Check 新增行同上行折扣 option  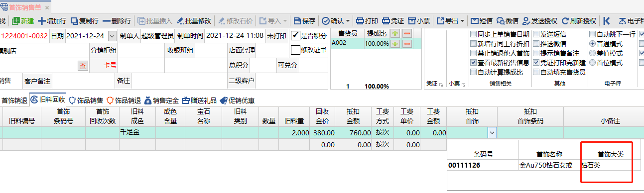click(473, 44)
